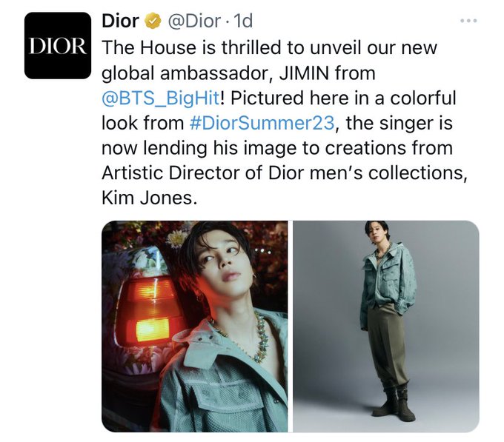Click the gold verified badge
The image size is (504, 442).
point(153,21)
